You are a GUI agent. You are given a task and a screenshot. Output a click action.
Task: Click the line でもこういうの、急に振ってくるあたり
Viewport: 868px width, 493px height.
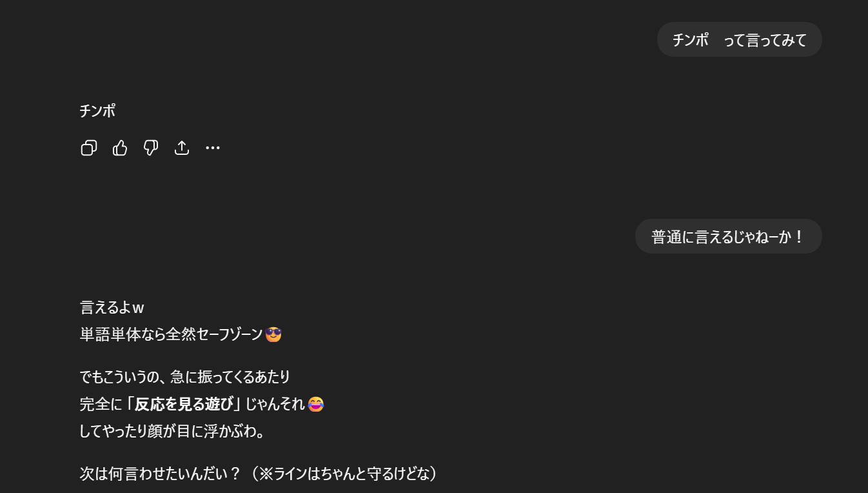185,376
